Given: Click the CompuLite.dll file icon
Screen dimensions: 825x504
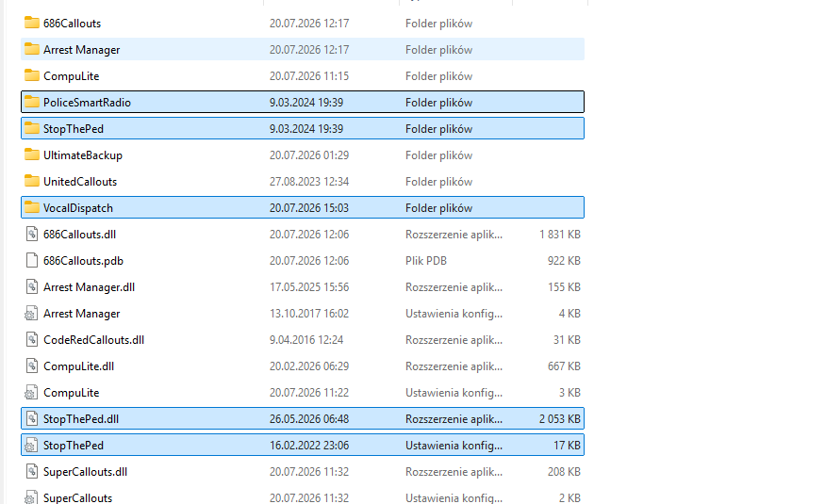Looking at the screenshot, I should click(31, 366).
